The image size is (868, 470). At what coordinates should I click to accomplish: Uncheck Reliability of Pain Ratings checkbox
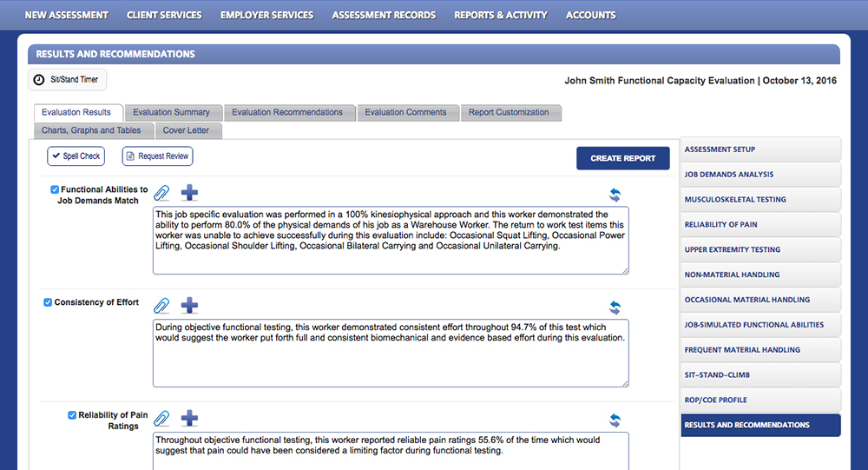tap(72, 415)
